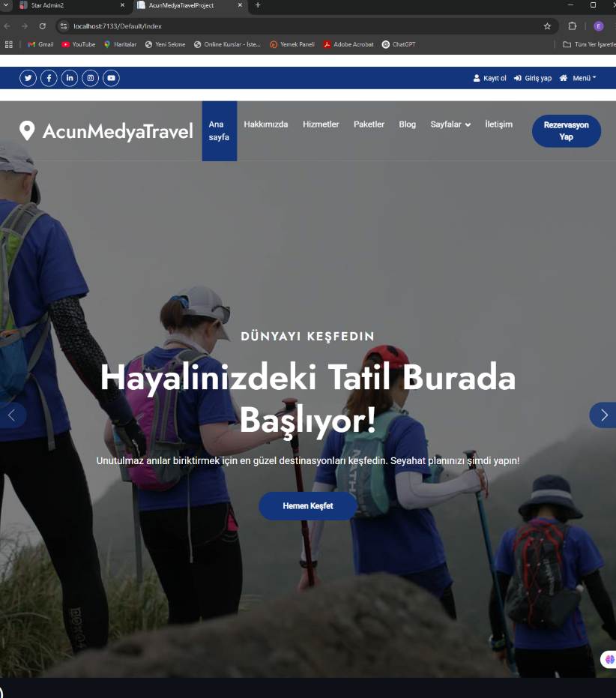Click the AcunMedyaTravel logo
The width and height of the screenshot is (616, 698).
click(x=106, y=131)
